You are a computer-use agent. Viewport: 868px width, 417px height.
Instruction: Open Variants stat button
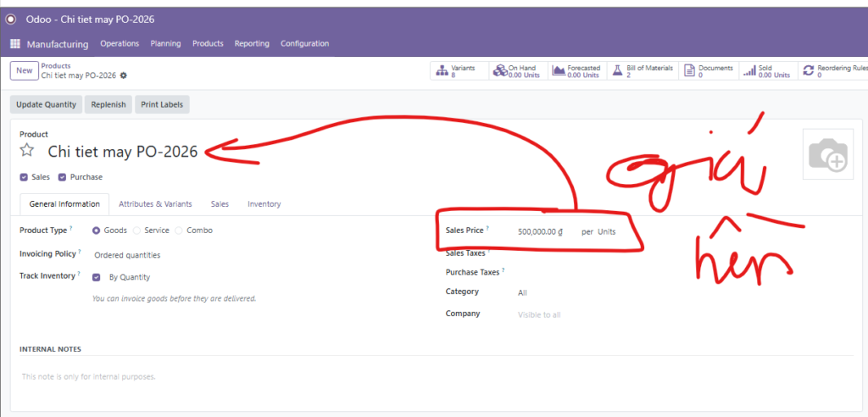456,71
